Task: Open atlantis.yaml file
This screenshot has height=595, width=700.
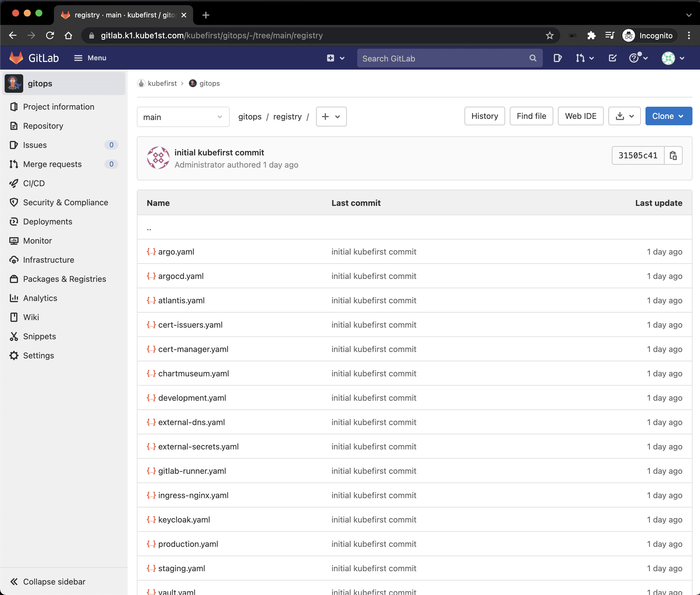Action: 182,300
